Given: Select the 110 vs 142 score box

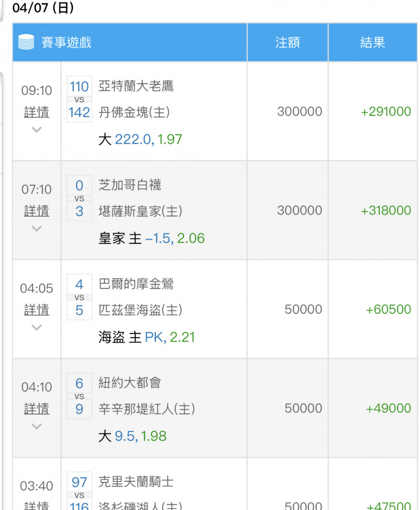Looking at the screenshot, I should click(x=80, y=99).
